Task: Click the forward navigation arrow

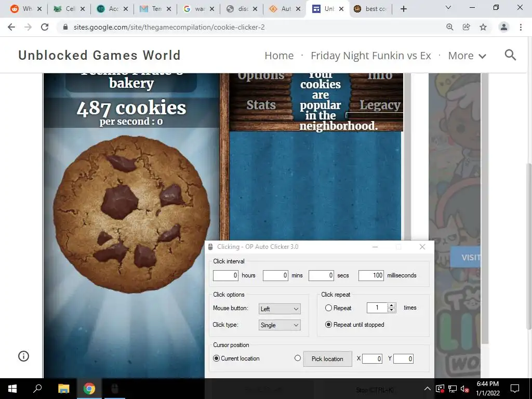Action: pos(28,27)
